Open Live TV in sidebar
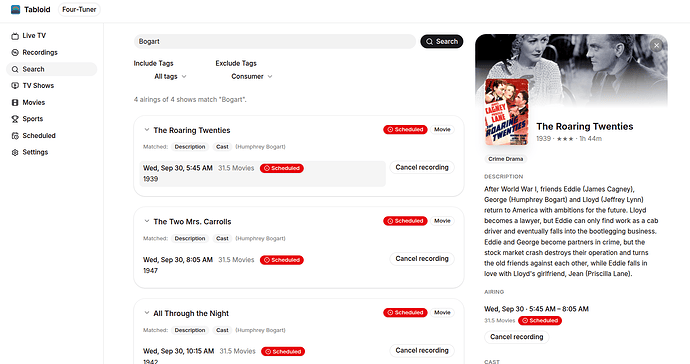Image resolution: width=690 pixels, height=364 pixels. [51, 36]
